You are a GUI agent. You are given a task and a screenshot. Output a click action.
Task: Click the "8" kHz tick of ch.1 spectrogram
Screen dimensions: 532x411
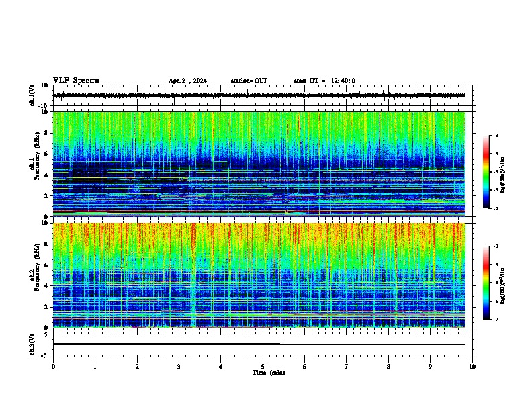pos(46,133)
